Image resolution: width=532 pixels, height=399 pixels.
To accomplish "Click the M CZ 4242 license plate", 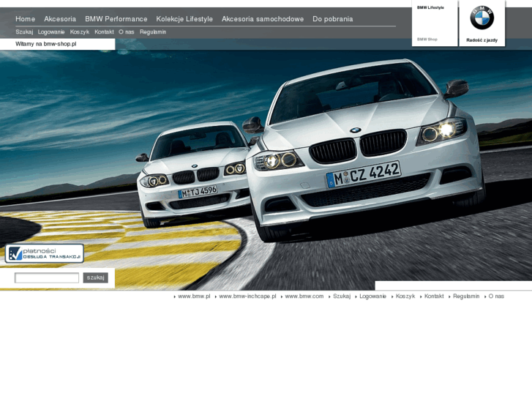I will point(364,174).
